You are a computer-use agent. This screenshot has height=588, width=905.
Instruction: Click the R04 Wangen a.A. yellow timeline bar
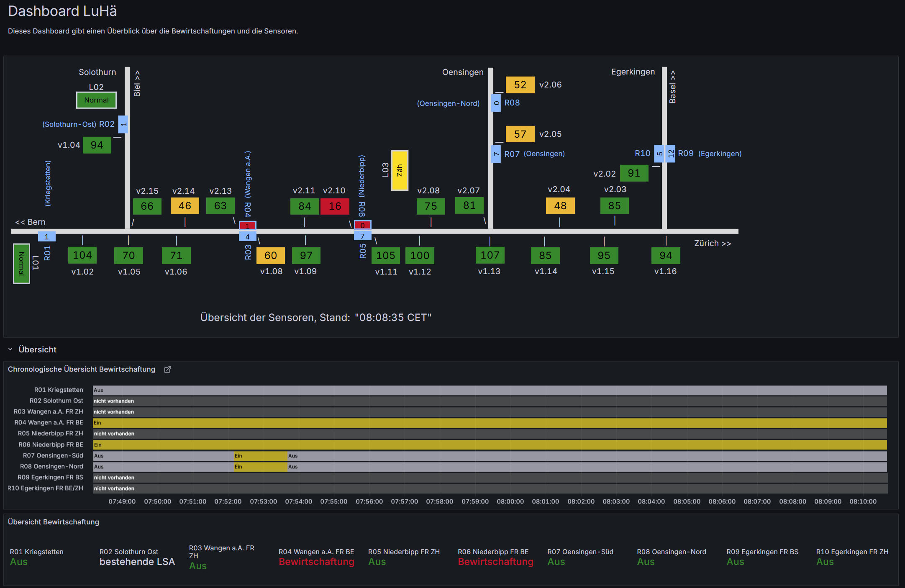click(490, 423)
